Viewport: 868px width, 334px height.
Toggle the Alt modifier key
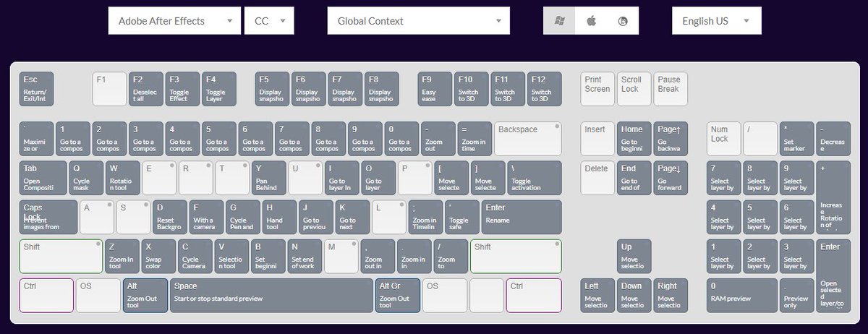point(145,295)
